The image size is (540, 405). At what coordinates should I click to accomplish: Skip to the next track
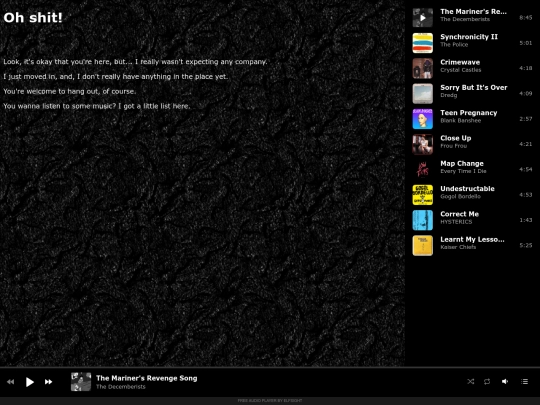click(49, 382)
